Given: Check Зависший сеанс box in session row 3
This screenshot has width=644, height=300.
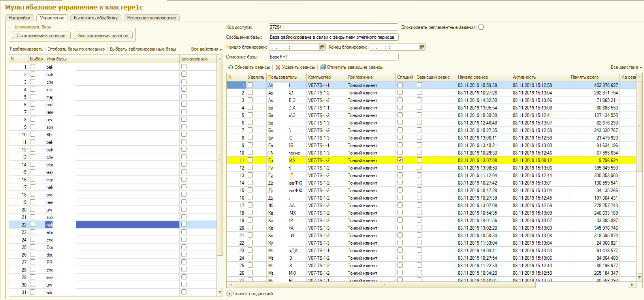Looking at the screenshot, I should pos(419,100).
